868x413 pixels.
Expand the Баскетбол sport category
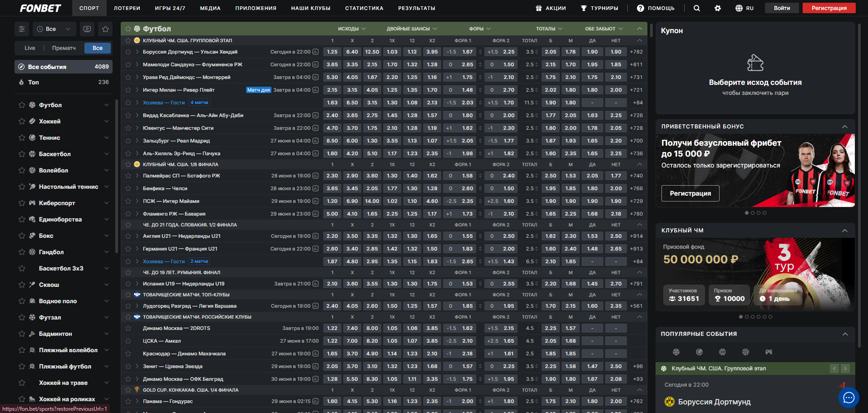coord(106,154)
